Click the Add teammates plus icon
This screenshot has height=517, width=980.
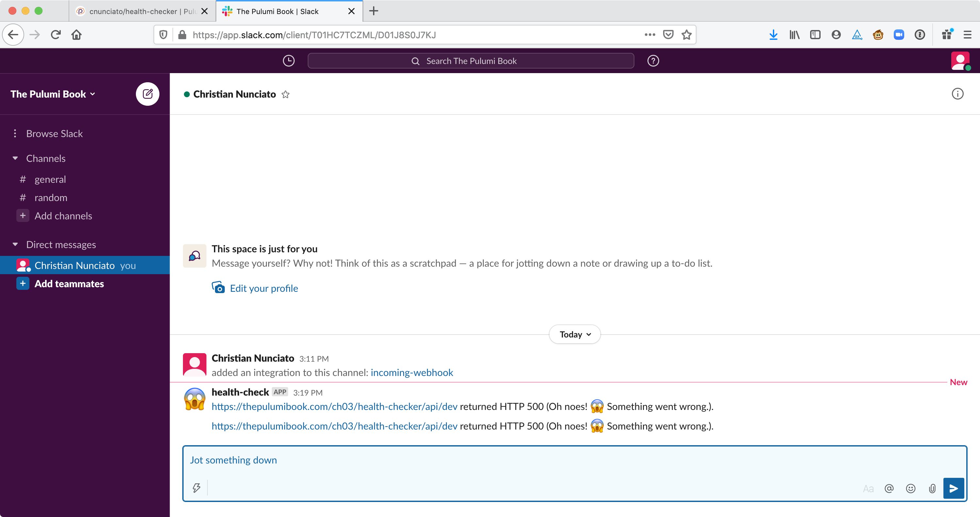pos(23,284)
